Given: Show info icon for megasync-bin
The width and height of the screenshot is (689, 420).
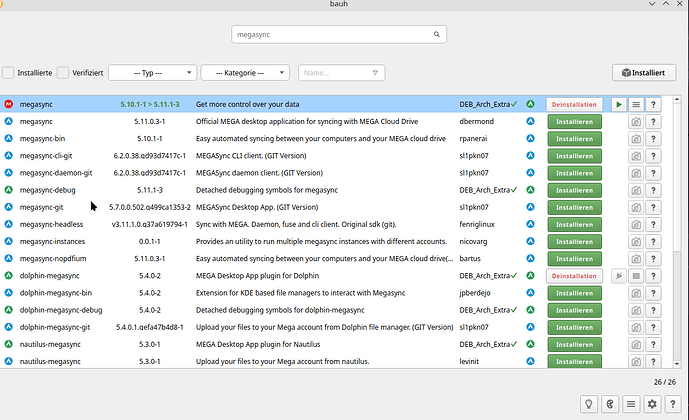Looking at the screenshot, I should [653, 139].
